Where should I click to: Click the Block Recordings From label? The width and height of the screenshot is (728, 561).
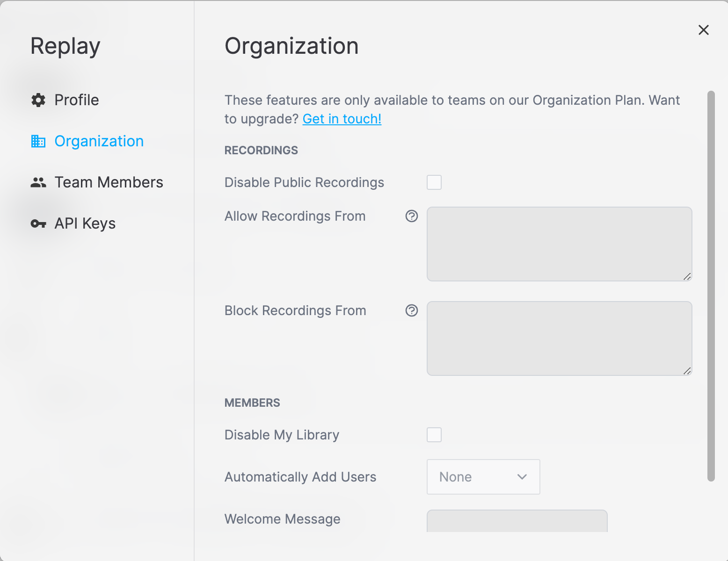click(x=295, y=310)
